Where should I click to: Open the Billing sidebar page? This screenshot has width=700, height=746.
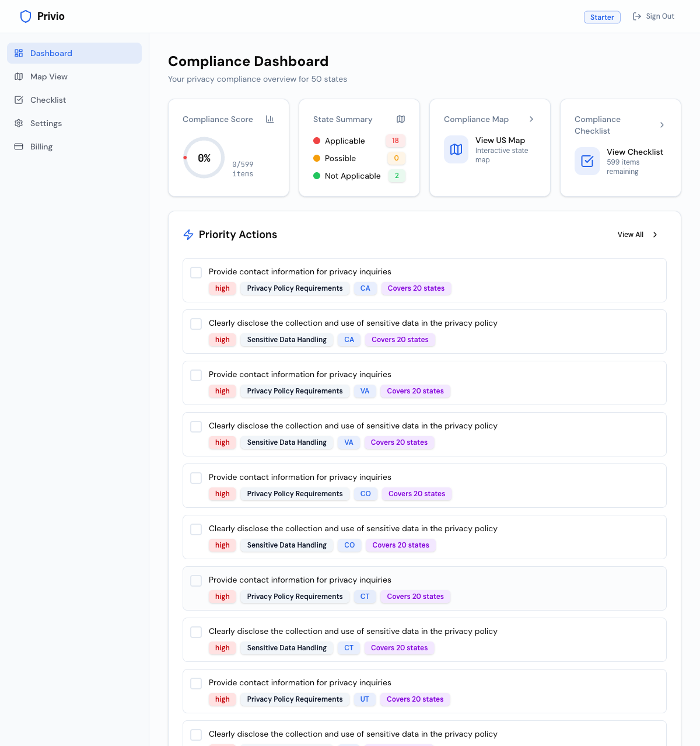(74, 147)
